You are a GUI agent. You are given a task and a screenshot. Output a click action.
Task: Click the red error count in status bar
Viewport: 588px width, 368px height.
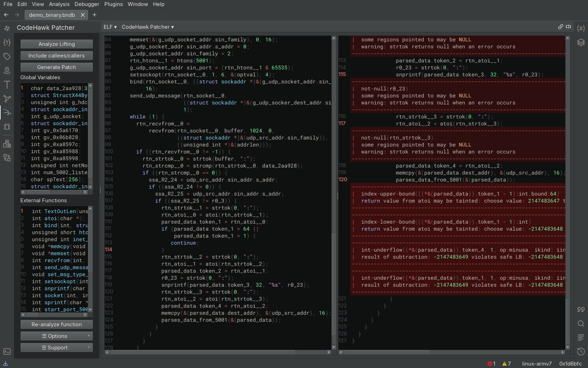491,364
